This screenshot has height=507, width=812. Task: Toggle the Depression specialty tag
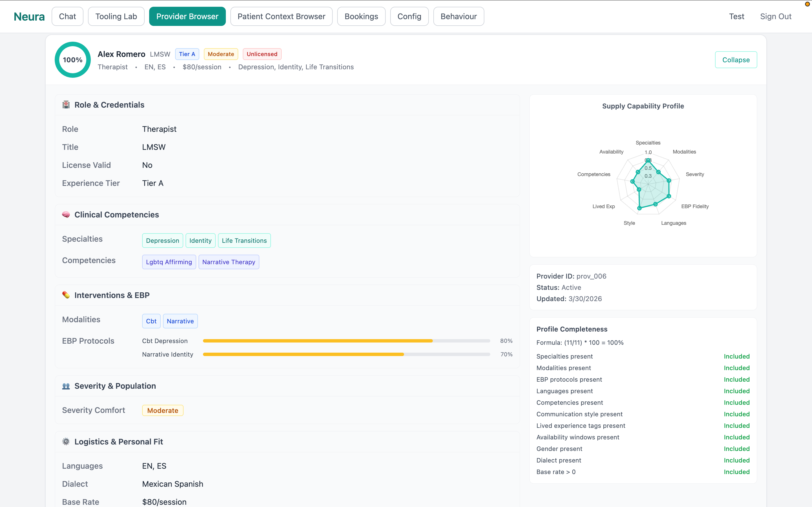click(162, 241)
